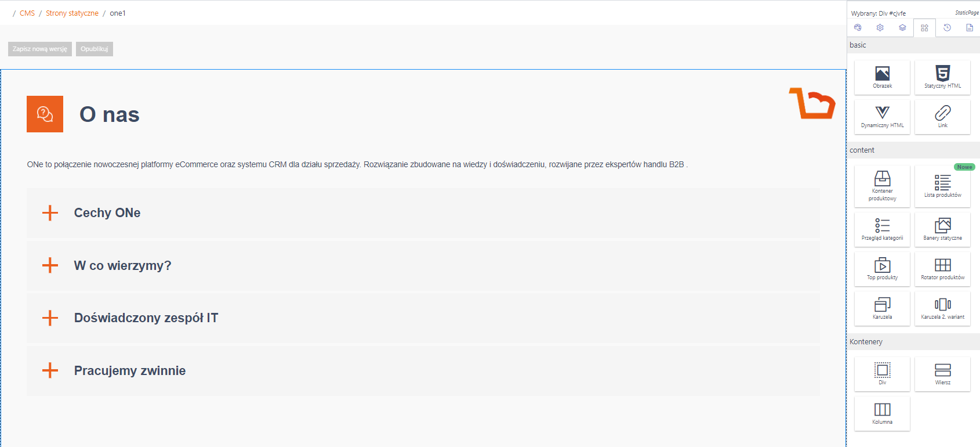Click the one1 breadcrumb entry
This screenshot has height=447, width=980.
[x=118, y=13]
